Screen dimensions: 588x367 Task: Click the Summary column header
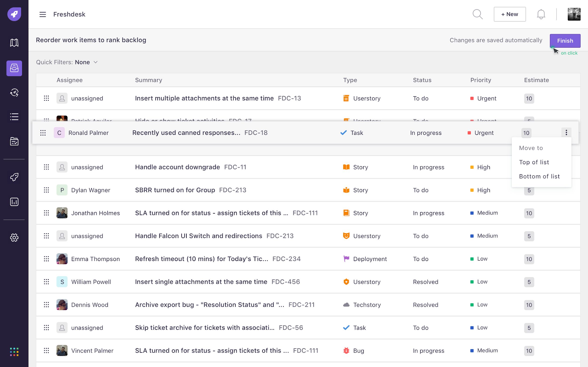click(148, 80)
